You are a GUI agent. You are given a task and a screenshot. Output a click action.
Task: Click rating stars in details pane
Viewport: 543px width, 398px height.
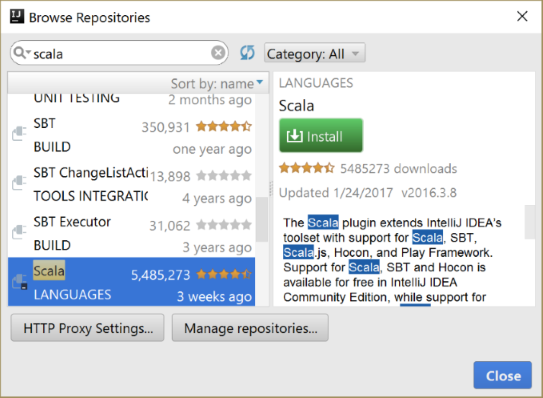click(x=307, y=168)
